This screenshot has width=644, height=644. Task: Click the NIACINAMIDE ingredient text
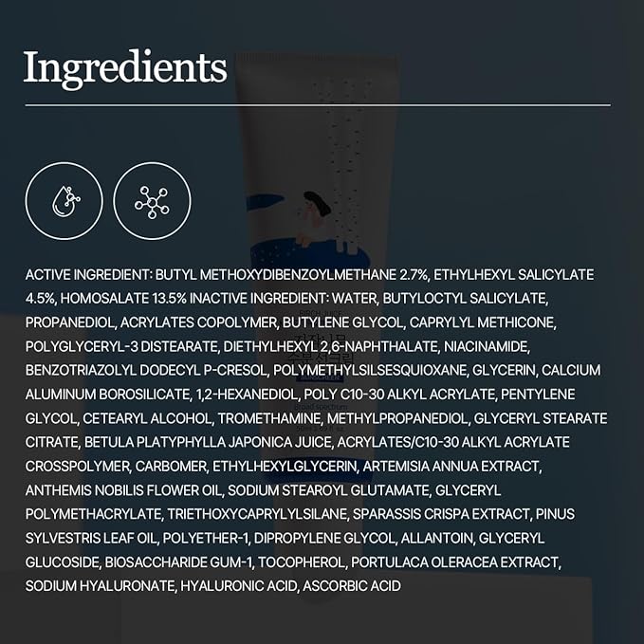(x=487, y=346)
